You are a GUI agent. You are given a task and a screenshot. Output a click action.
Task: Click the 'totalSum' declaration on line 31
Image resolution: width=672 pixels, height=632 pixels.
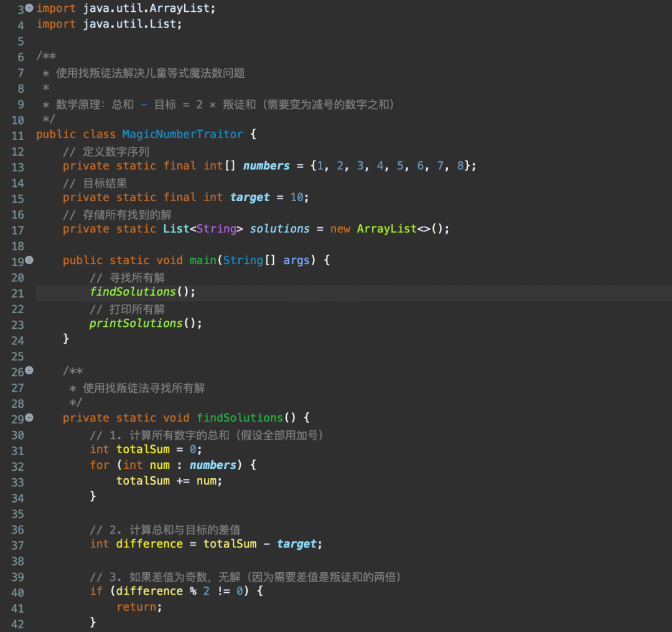pos(143,450)
